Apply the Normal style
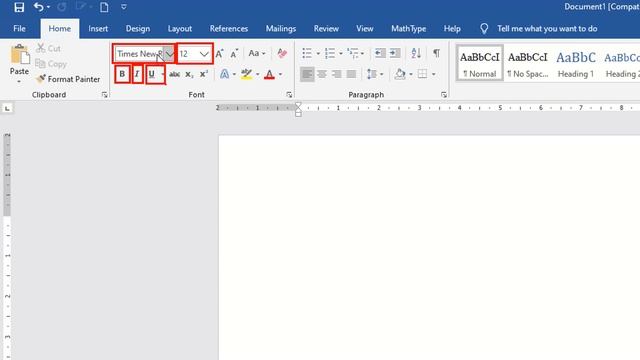Image resolution: width=640 pixels, height=360 pixels. 480,63
